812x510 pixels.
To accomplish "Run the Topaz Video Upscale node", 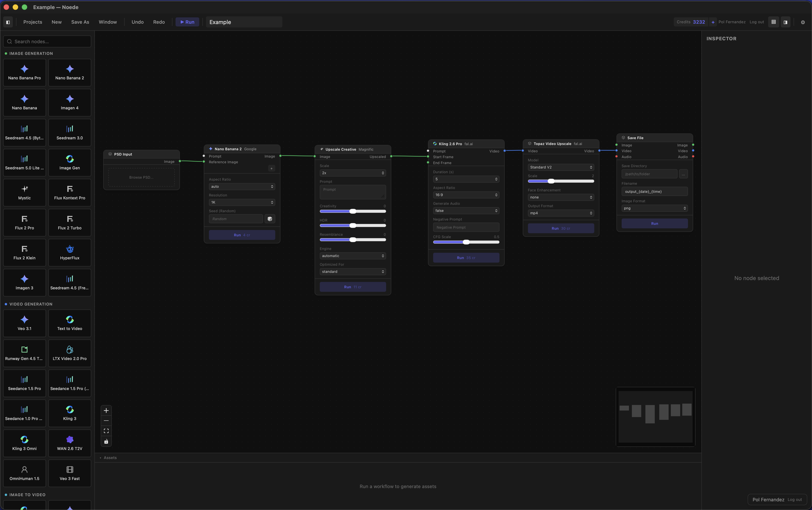I will point(561,228).
